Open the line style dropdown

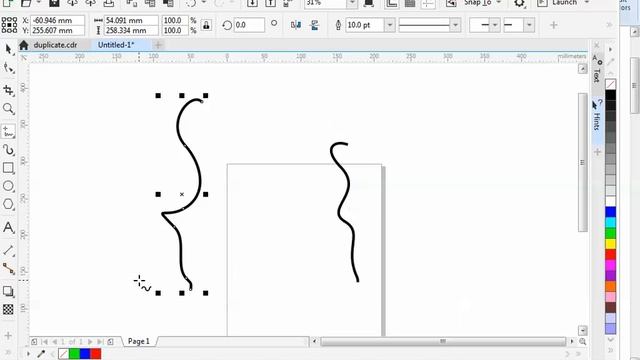point(455,25)
